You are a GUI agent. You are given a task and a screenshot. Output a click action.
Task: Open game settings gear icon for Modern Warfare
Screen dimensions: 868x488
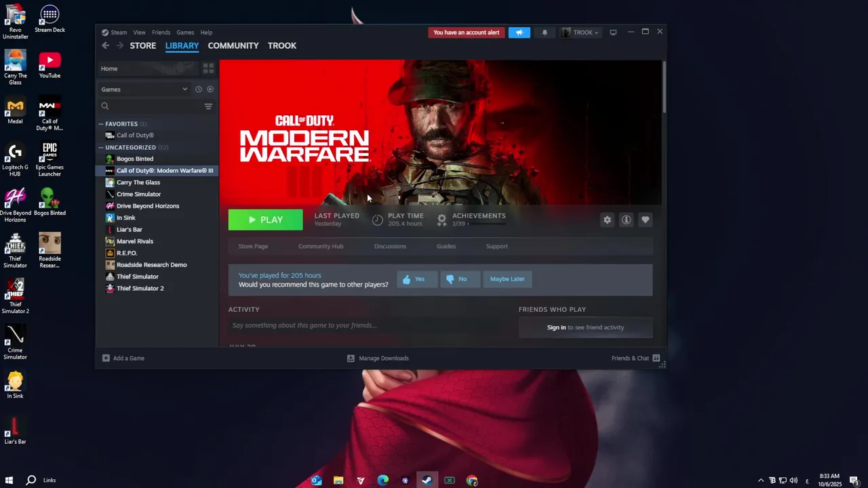click(607, 220)
